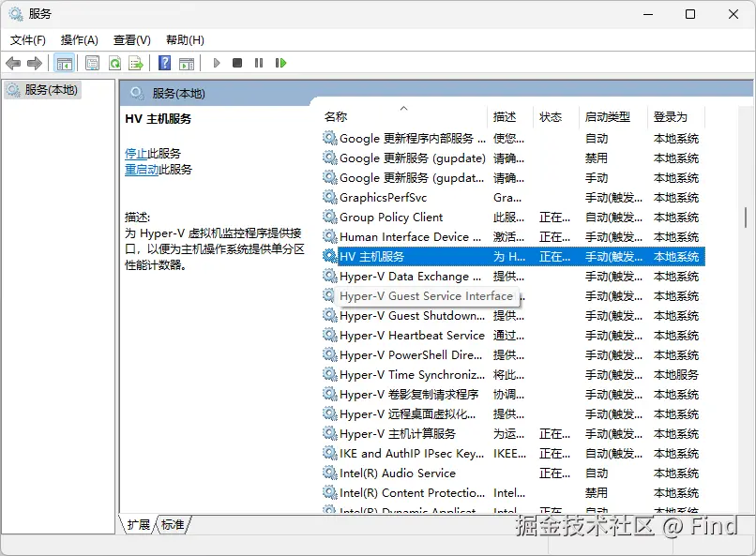
Task: Select Hyper-V Heartbeat Service
Action: click(x=513, y=336)
